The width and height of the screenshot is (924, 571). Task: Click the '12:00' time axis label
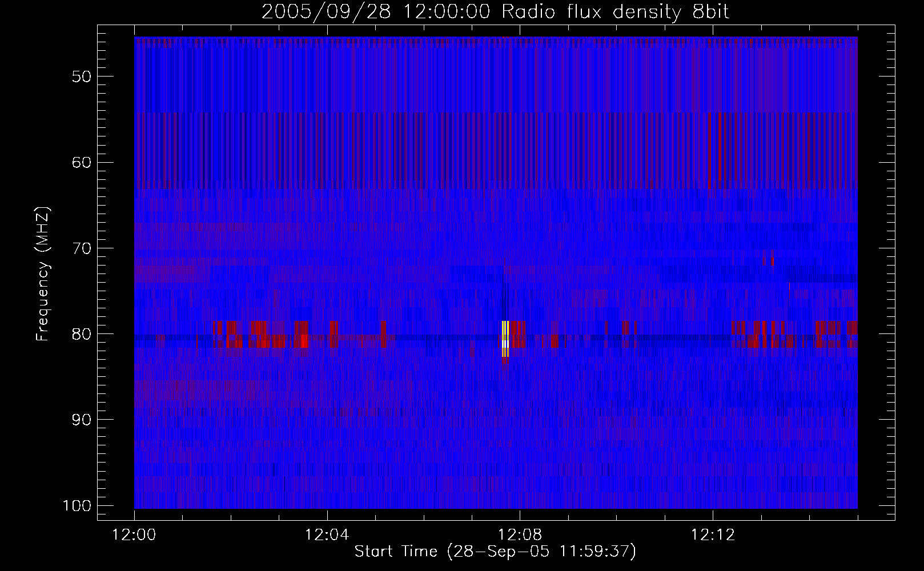pyautogui.click(x=135, y=535)
